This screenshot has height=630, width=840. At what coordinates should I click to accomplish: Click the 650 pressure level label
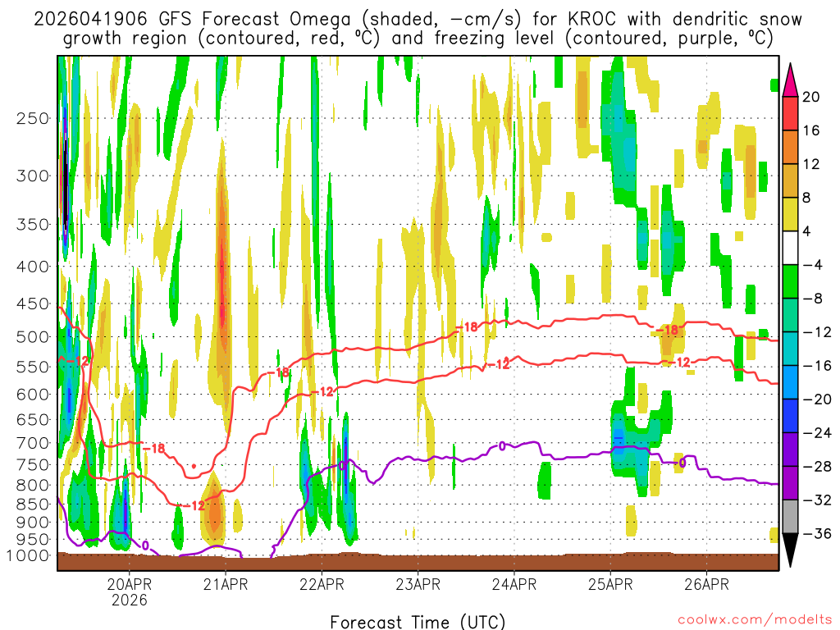[33, 419]
